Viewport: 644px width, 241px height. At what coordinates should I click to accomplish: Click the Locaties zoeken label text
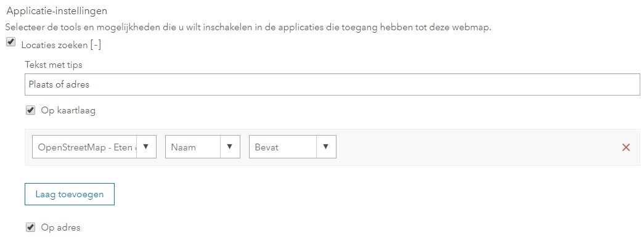pyautogui.click(x=54, y=45)
